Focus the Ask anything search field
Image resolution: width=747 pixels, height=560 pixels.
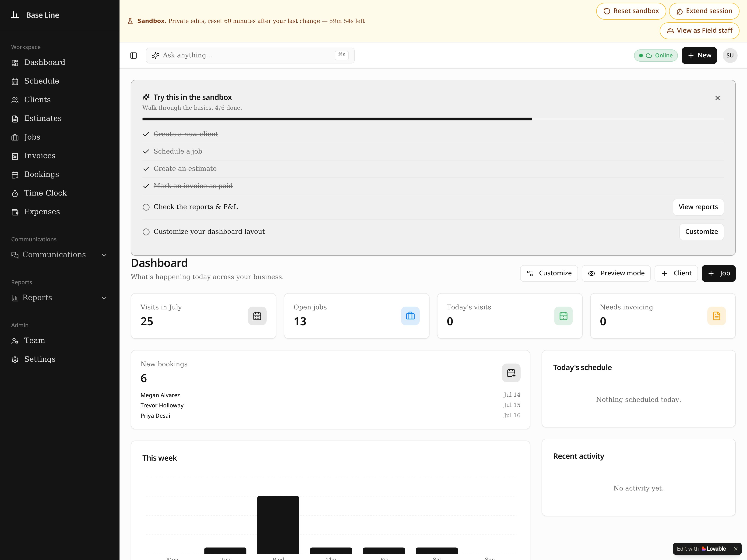[x=250, y=55]
